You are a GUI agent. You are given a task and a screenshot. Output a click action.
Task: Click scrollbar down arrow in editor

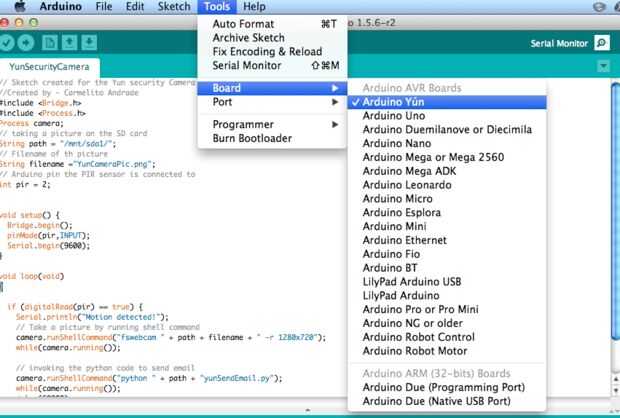(x=616, y=390)
